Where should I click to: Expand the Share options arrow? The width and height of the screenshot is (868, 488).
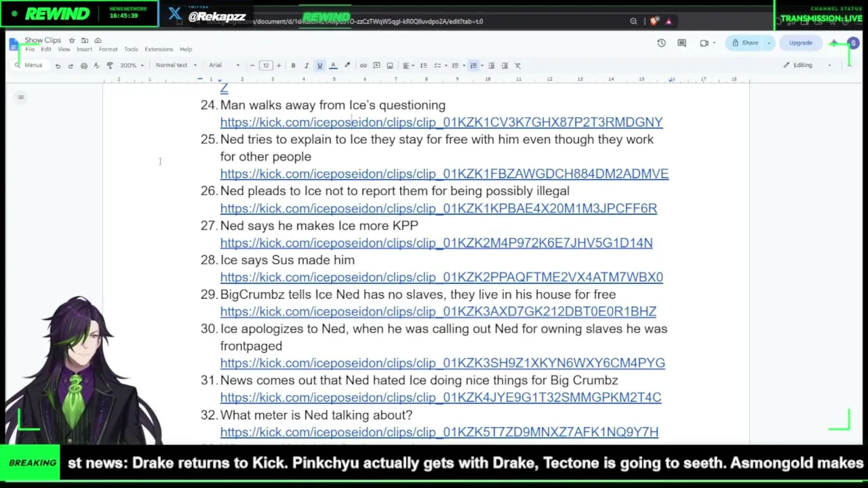point(768,43)
